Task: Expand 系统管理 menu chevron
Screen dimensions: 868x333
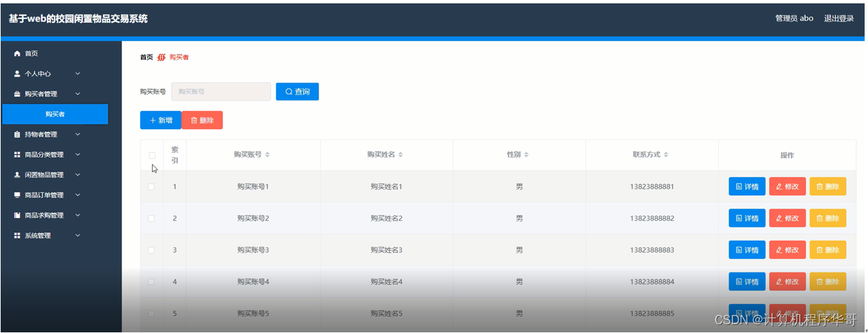Action: pos(77,235)
